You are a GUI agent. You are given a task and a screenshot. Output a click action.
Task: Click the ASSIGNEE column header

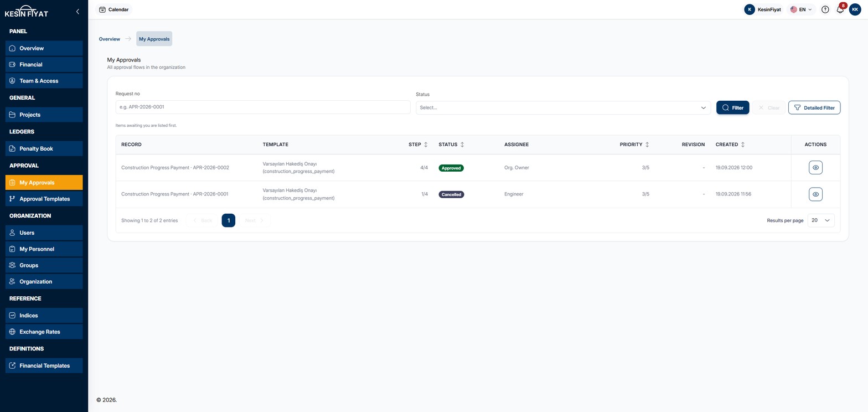tap(516, 145)
